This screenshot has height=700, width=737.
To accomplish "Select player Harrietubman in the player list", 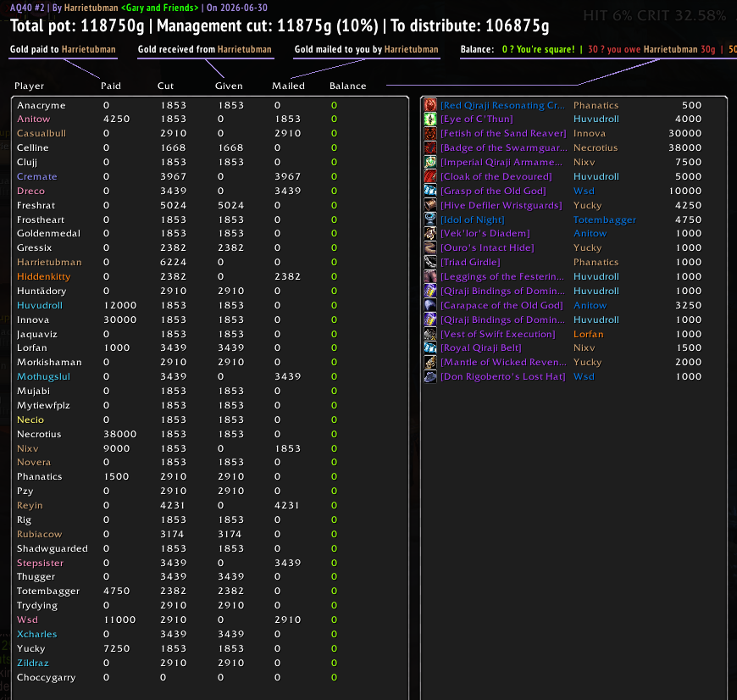I will pos(49,263).
